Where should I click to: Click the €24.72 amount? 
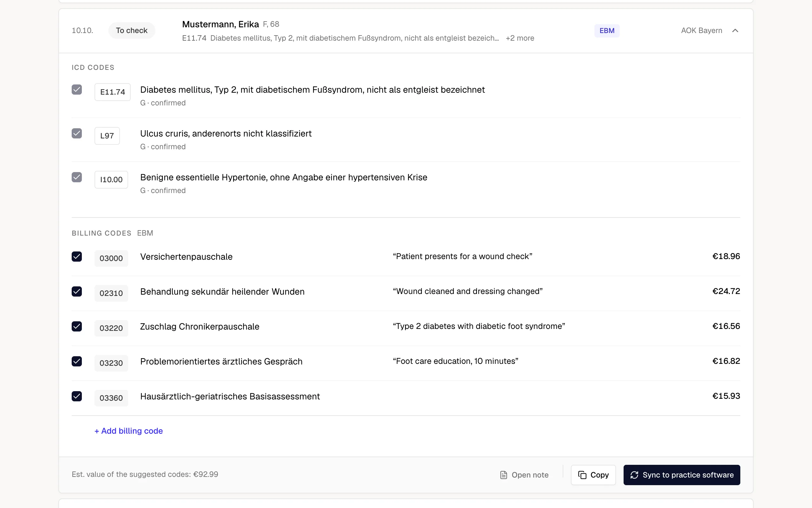click(x=726, y=291)
